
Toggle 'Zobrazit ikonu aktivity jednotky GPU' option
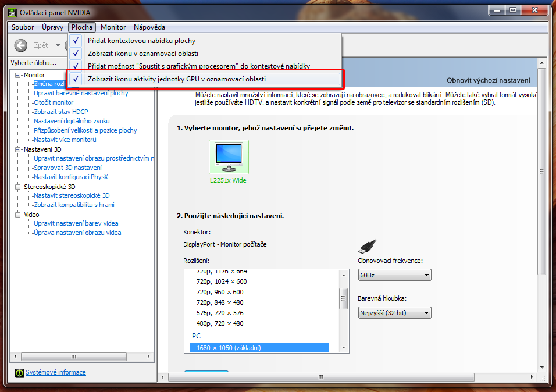click(x=206, y=79)
